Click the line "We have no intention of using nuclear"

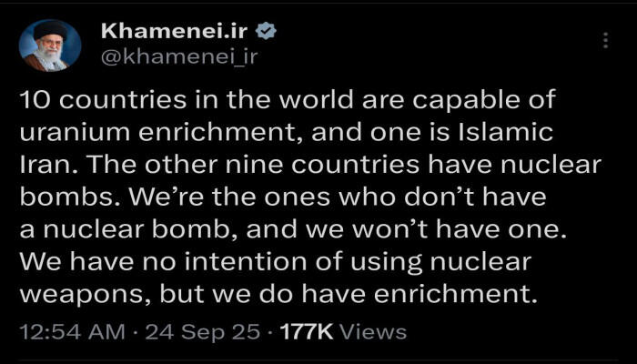pos(276,262)
